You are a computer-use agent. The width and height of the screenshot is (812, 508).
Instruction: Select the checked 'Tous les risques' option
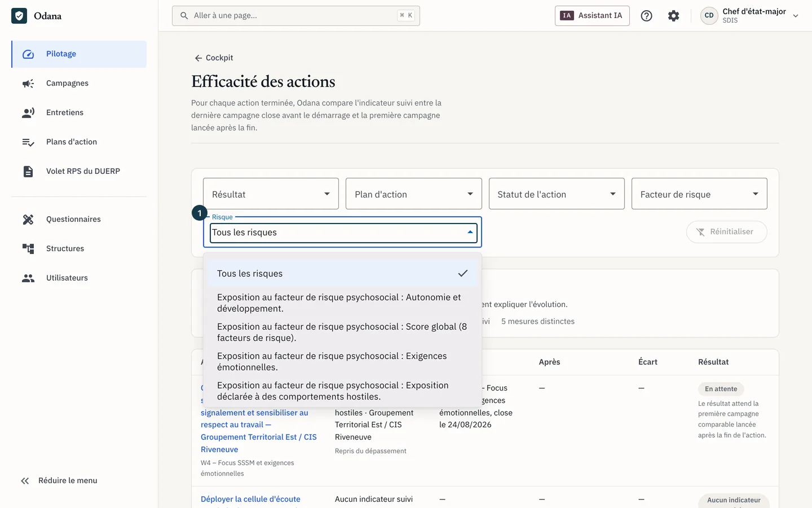(x=342, y=274)
